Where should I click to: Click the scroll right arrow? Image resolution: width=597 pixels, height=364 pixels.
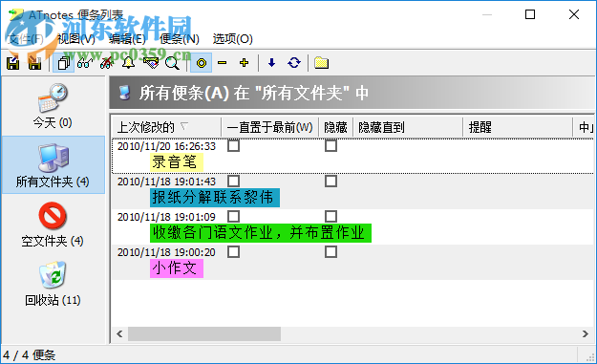(x=586, y=334)
